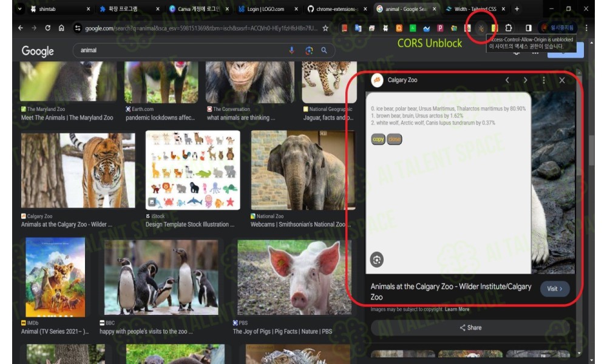Open more options in Calgary Zoo preview
Screen dimensions: 607x364
pyautogui.click(x=543, y=80)
